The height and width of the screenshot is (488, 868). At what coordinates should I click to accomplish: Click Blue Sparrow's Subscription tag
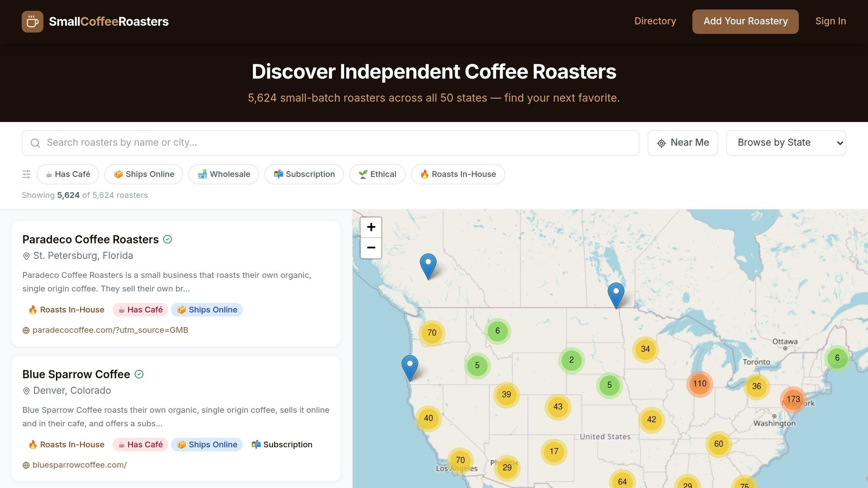[282, 444]
